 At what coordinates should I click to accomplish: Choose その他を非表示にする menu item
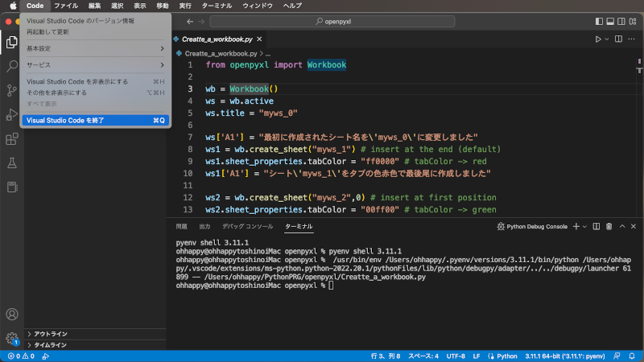(x=95, y=93)
